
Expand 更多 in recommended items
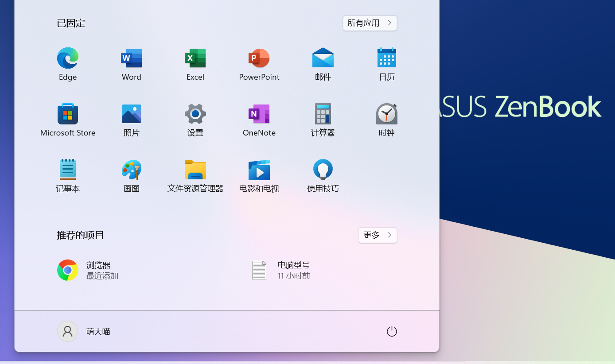[377, 235]
